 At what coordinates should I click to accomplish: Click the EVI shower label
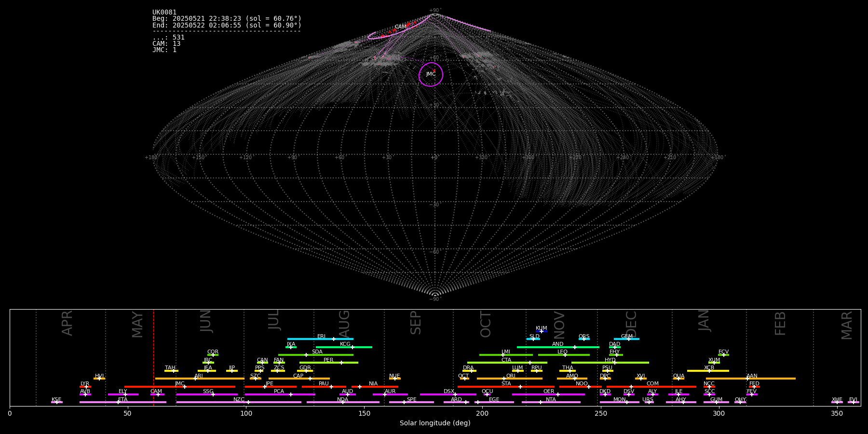point(853,400)
